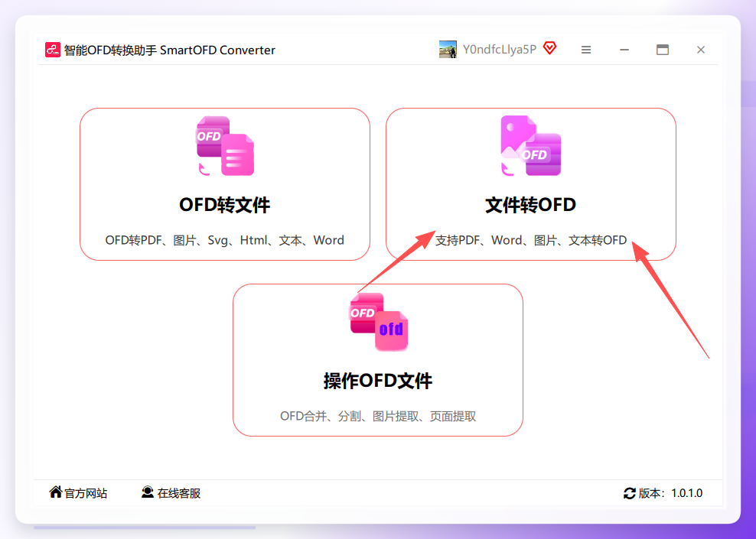Open the hamburger menu in title bar
Screen dimensions: 756x539
(x=586, y=50)
